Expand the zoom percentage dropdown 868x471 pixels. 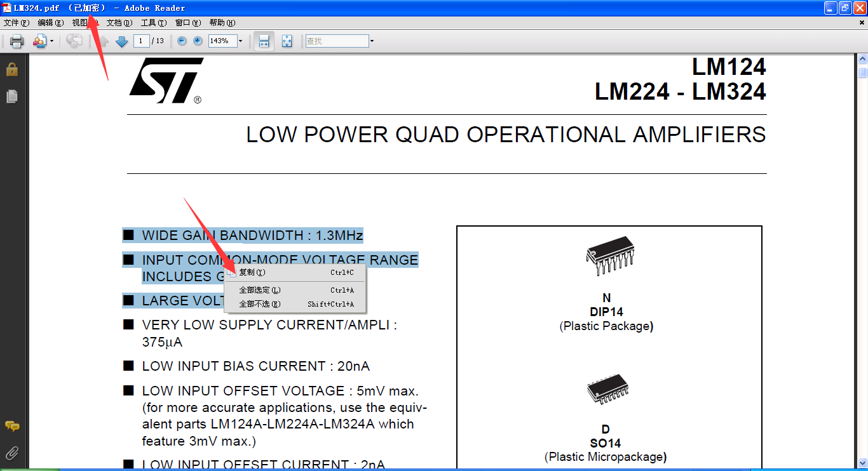point(240,41)
